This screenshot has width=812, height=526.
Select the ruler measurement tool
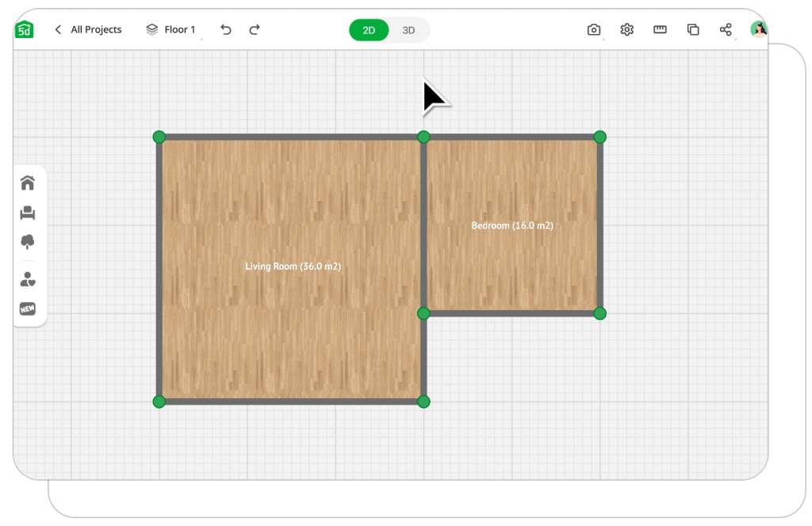pyautogui.click(x=660, y=30)
